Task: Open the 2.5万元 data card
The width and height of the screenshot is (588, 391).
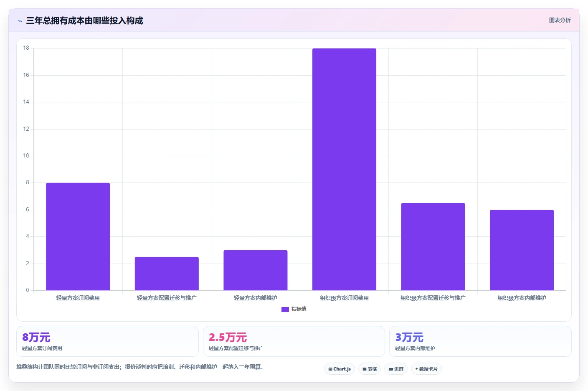Action: pos(294,341)
